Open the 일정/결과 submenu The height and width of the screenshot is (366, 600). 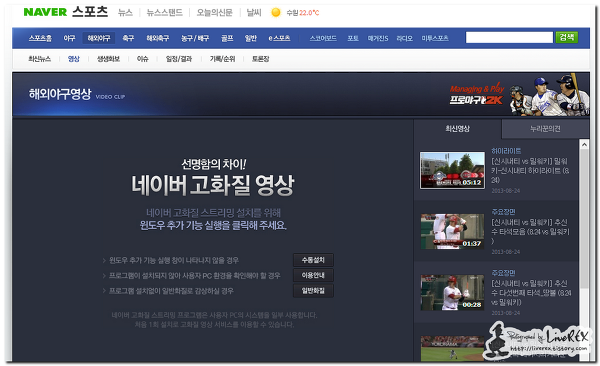pyautogui.click(x=179, y=59)
